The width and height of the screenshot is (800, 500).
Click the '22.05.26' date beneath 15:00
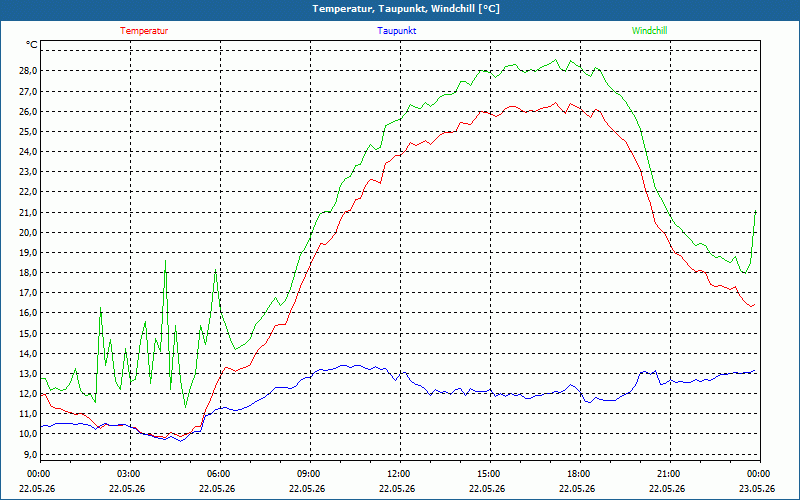click(x=487, y=488)
